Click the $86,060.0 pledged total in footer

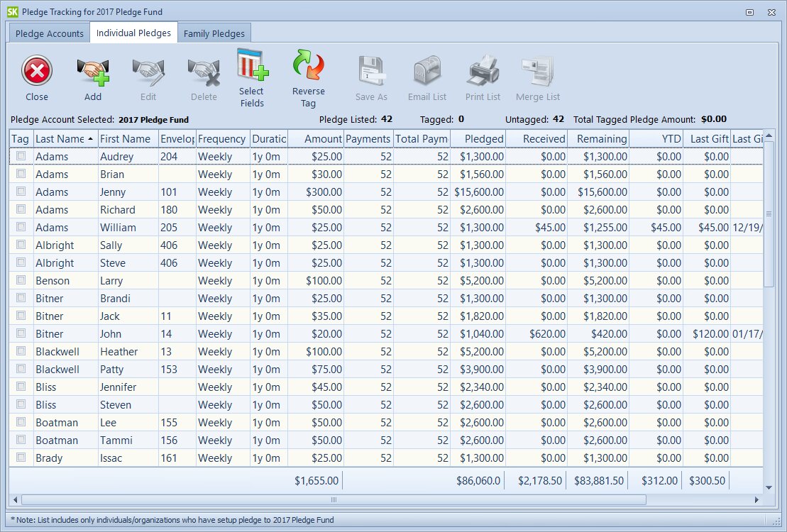(478, 480)
